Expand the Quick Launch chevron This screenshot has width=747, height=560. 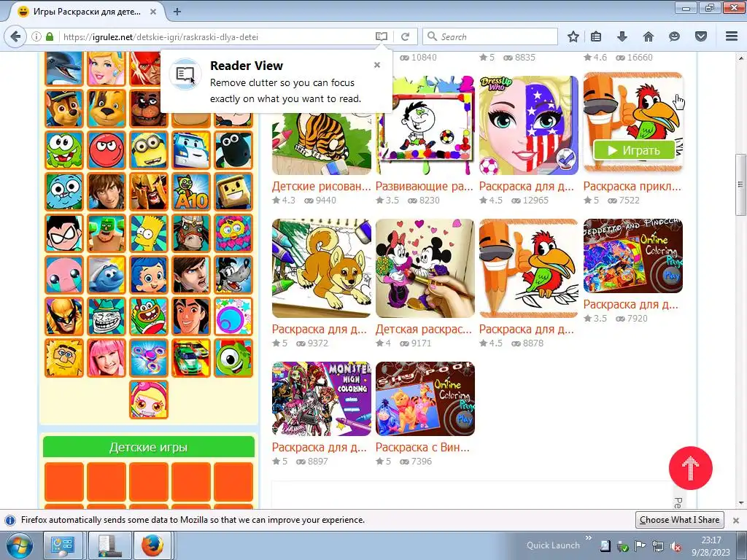[589, 537]
